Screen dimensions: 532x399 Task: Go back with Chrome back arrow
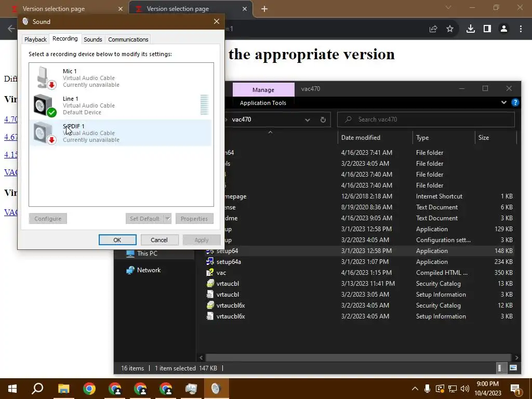point(11,29)
